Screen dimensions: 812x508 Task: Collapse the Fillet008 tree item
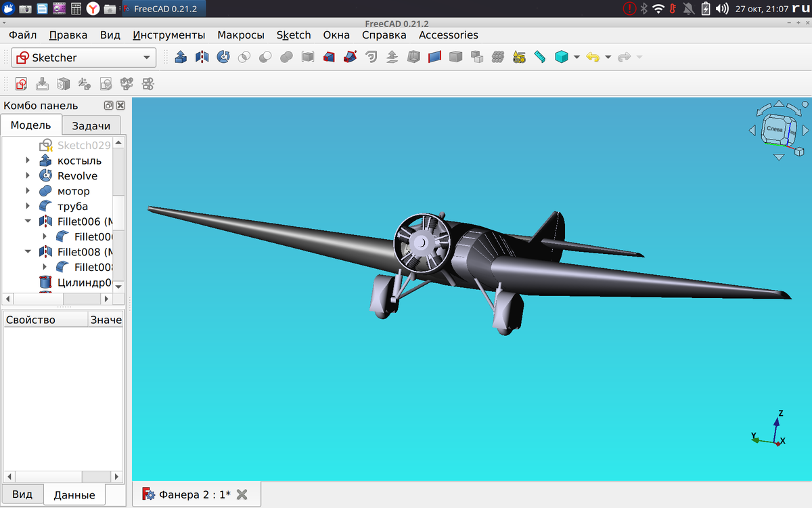[28, 251]
